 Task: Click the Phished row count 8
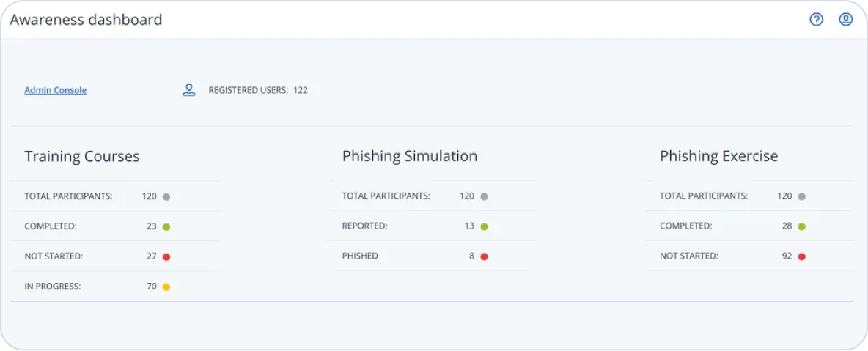(x=471, y=256)
